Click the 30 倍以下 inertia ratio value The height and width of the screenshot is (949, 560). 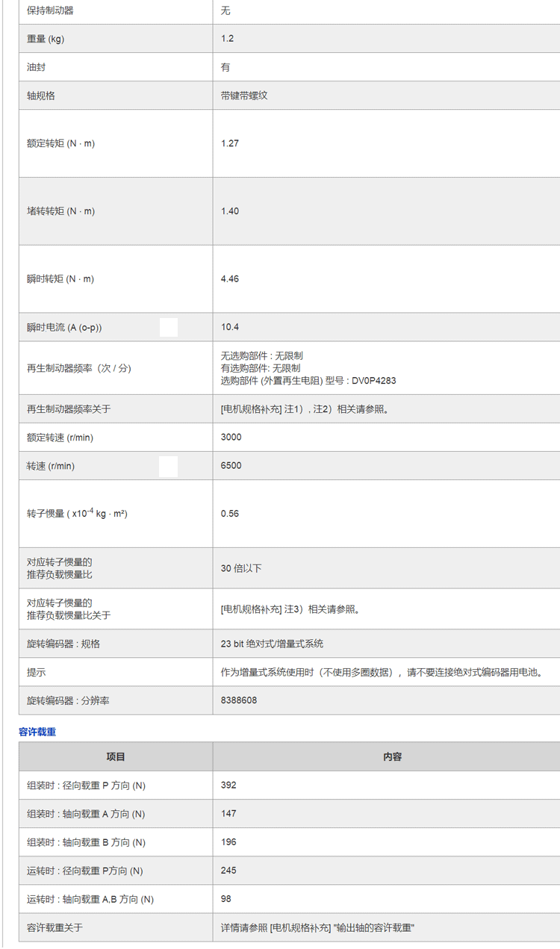coord(241,568)
